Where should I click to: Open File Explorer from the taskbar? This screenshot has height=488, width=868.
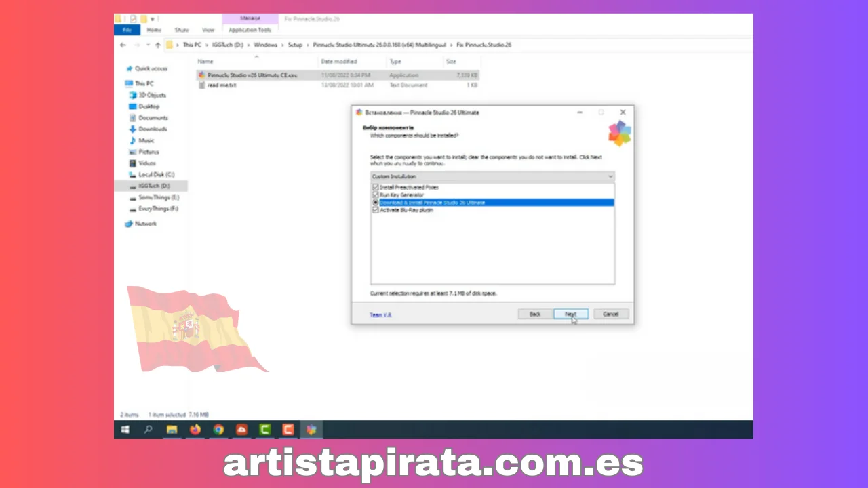(x=172, y=430)
